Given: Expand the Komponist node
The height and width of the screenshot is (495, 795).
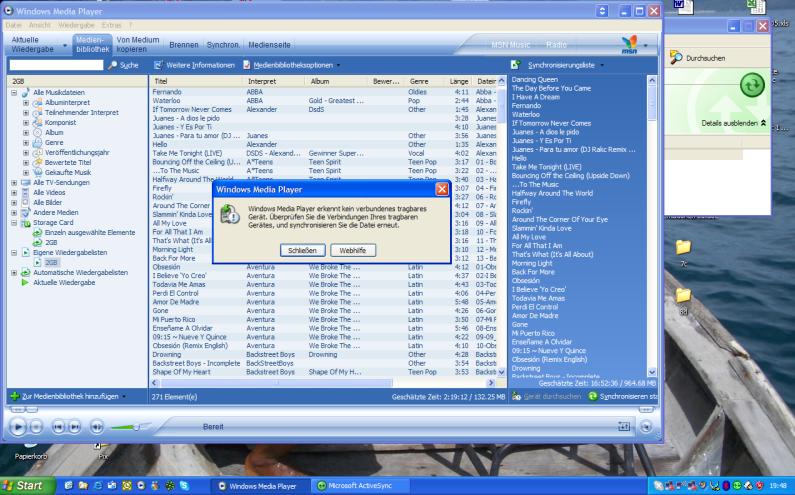Looking at the screenshot, I should (26, 123).
